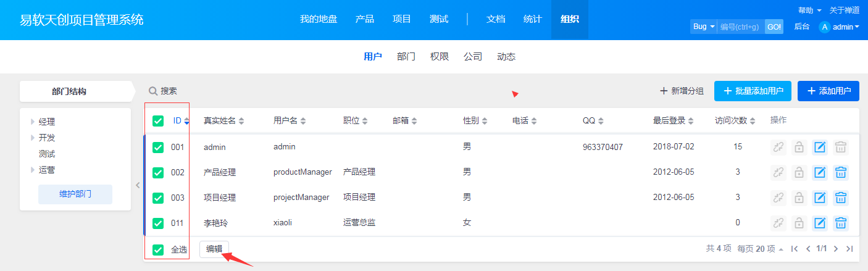Expand the 经理 department node

point(33,122)
